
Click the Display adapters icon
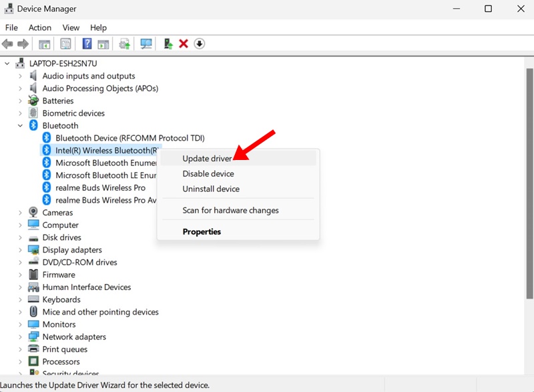click(x=33, y=249)
